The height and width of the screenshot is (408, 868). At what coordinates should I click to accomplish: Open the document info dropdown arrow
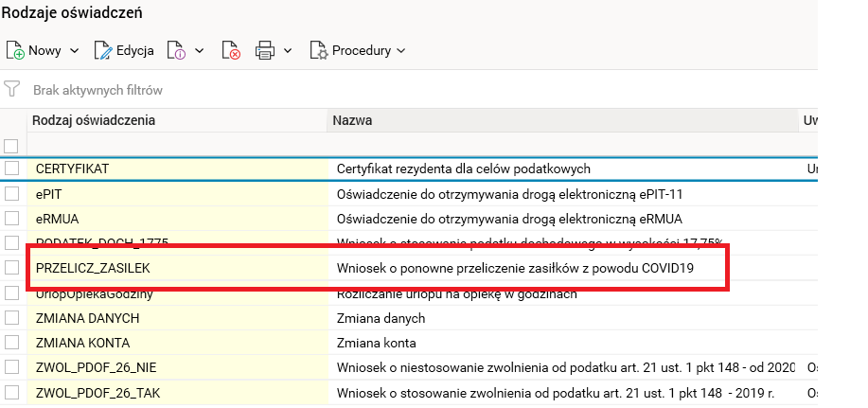200,51
